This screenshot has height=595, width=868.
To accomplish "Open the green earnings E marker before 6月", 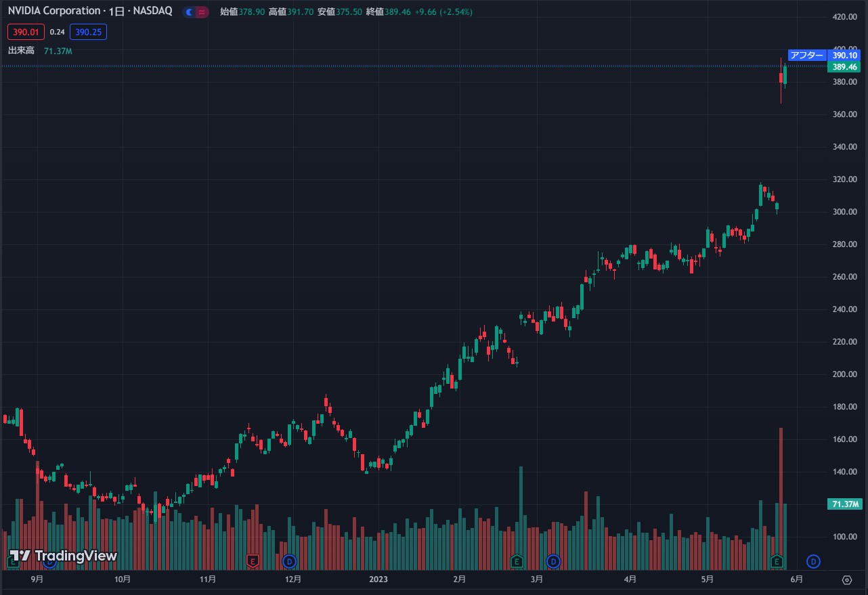I will tap(777, 560).
